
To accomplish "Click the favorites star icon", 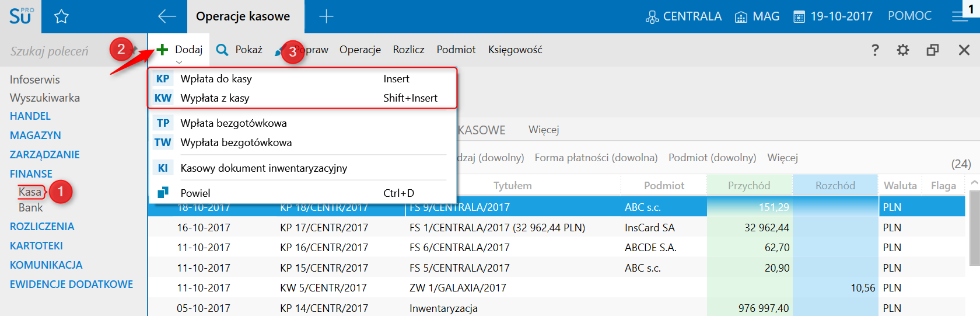I will tap(61, 16).
